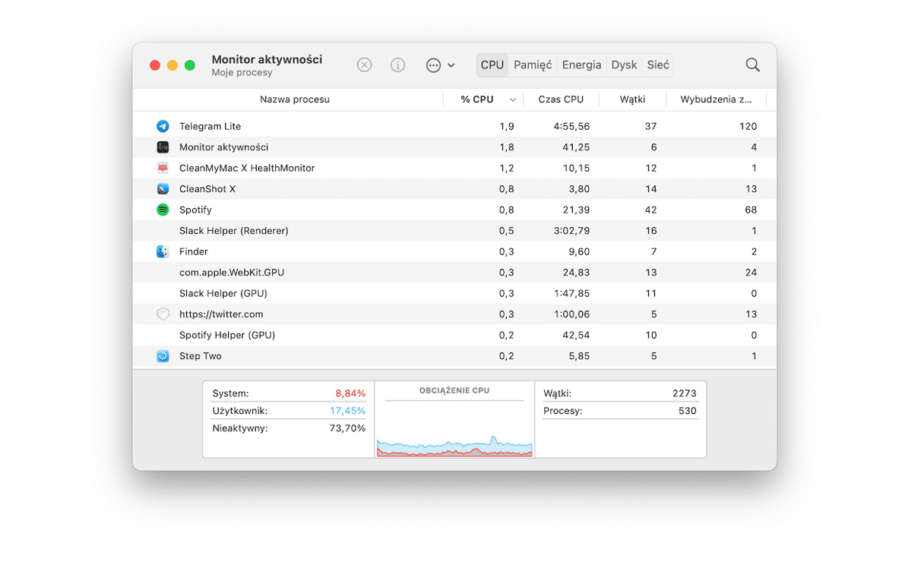Viewport: 924px width, 562px height.
Task: Sort by Nazwa procesu column header
Action: 295,99
